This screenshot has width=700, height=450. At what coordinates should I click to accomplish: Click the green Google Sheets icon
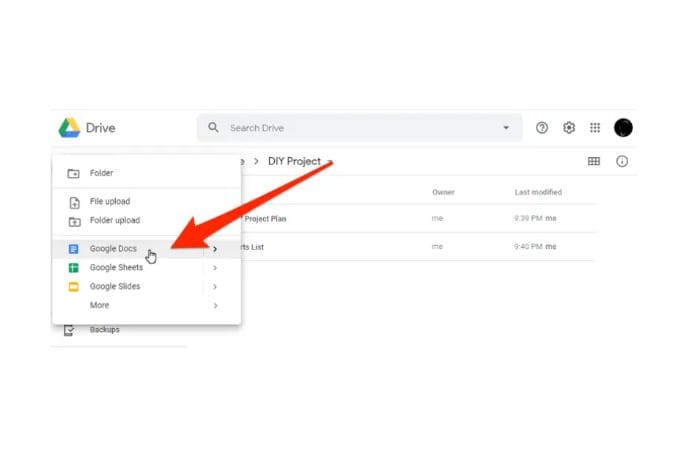coord(73,268)
